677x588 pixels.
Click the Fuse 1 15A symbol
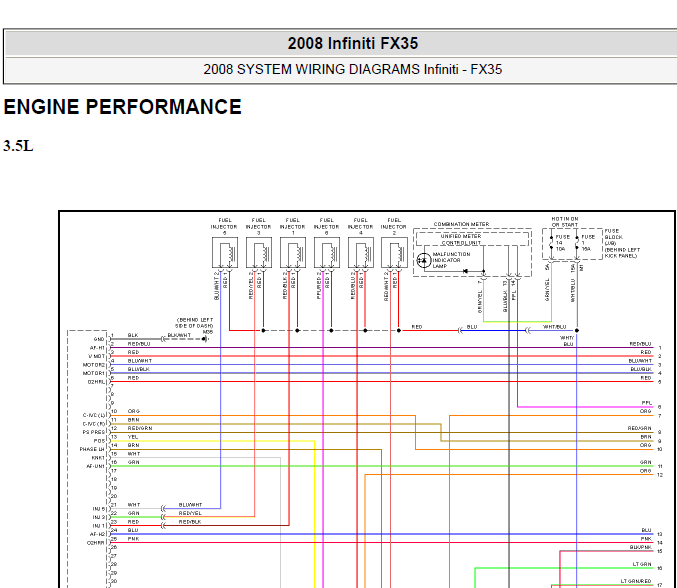click(577, 243)
